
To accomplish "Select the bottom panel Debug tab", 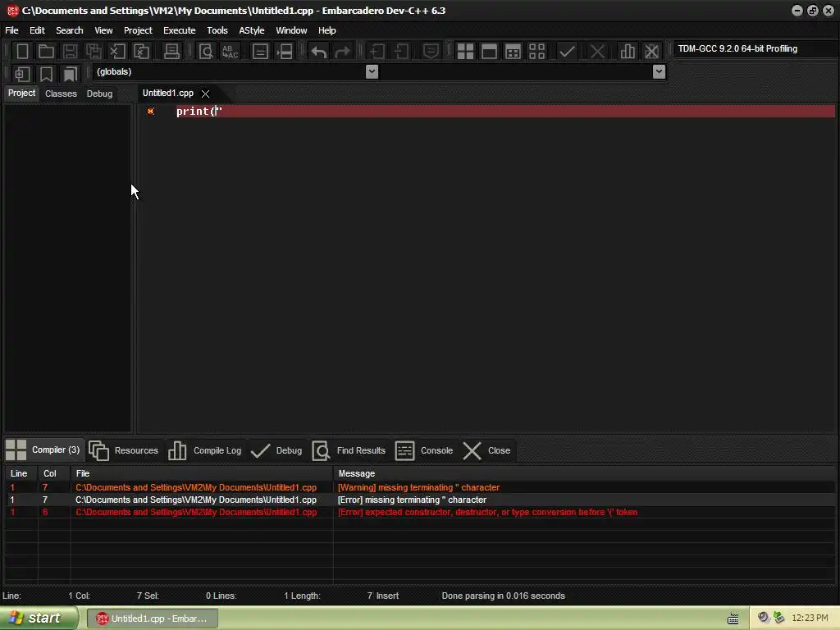I will click(276, 450).
